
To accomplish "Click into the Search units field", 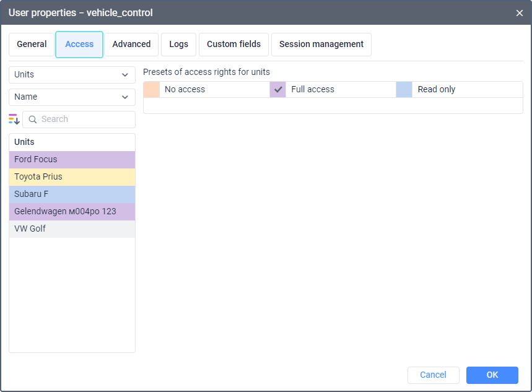I will [84, 120].
